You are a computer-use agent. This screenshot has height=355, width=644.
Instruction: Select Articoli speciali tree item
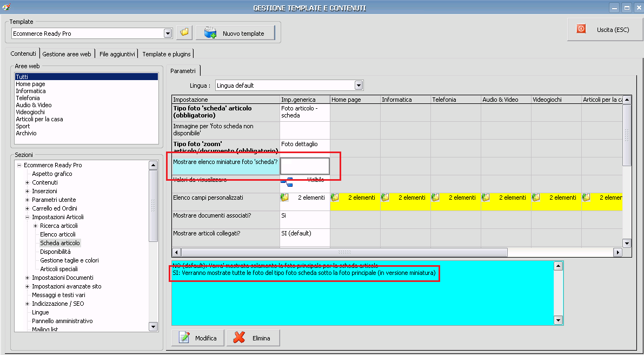coord(59,269)
